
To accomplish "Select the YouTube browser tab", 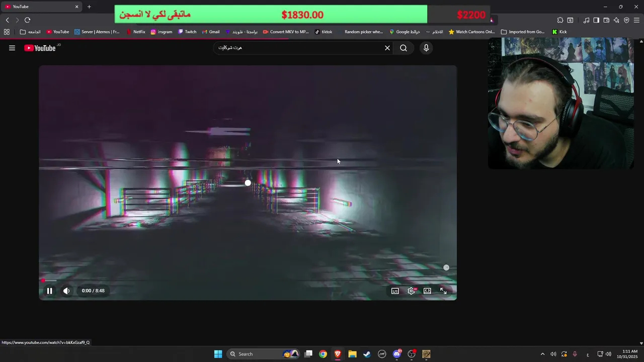I will click(x=41, y=7).
